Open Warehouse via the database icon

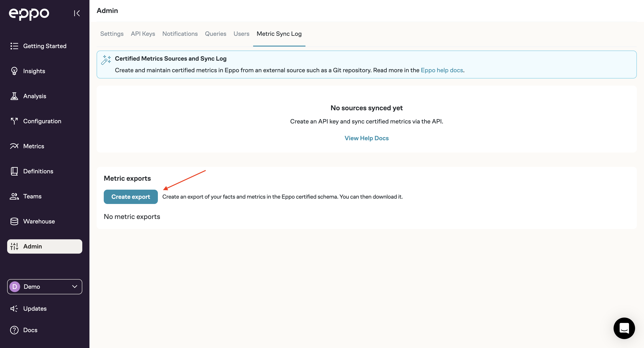14,221
